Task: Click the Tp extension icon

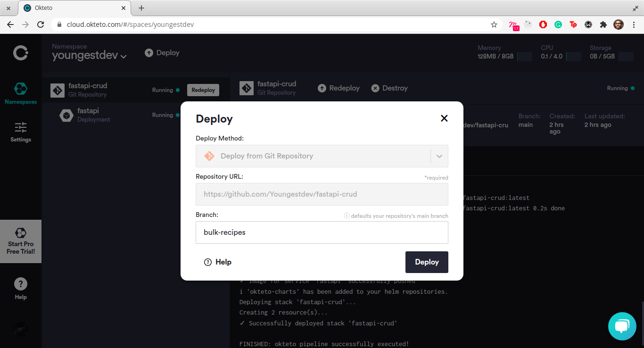Action: (573, 25)
